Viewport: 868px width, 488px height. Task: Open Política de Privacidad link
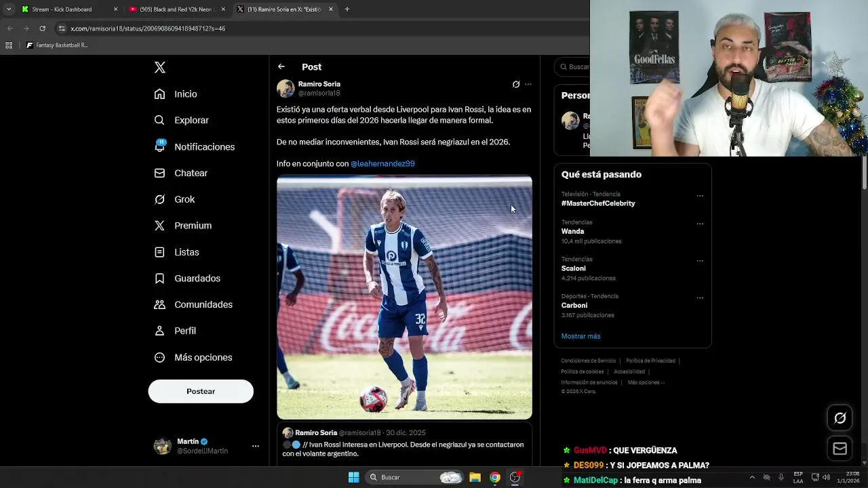tap(650, 361)
